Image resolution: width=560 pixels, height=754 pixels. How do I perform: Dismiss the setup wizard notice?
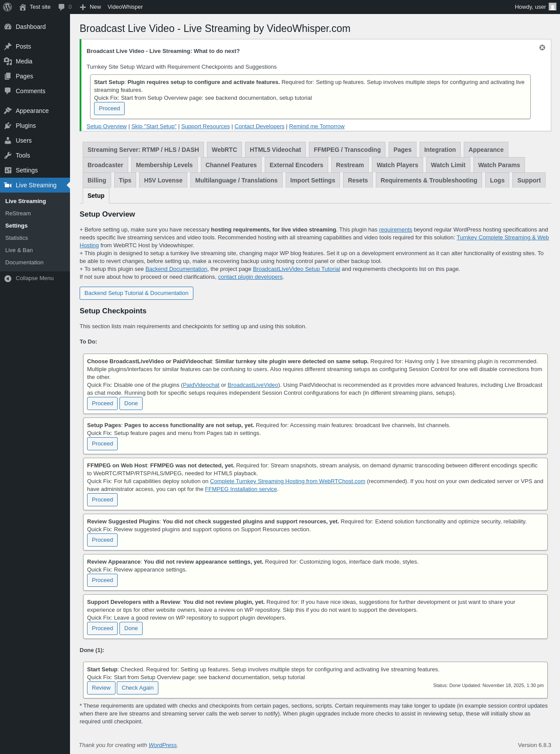click(542, 47)
